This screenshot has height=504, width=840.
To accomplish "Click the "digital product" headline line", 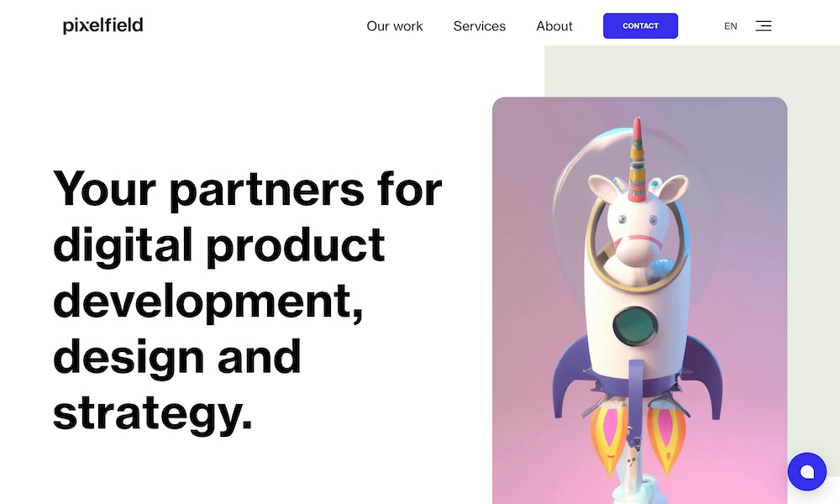I will click(219, 244).
